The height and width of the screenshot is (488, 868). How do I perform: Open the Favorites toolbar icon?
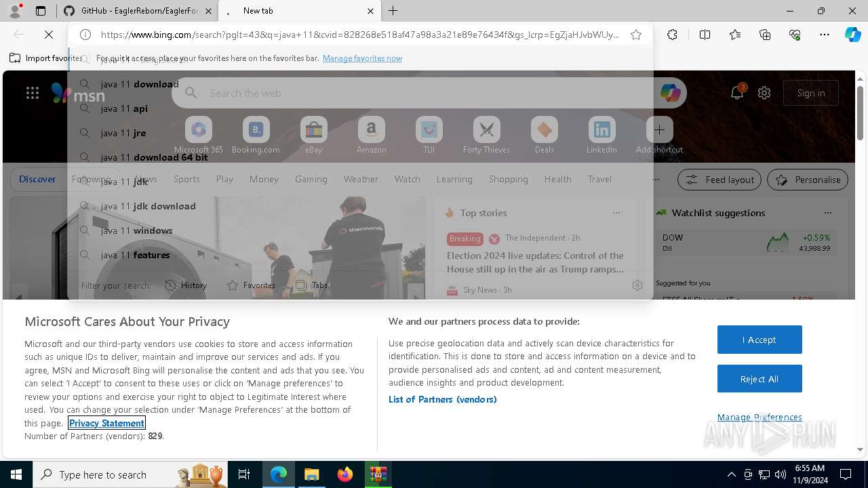(735, 35)
